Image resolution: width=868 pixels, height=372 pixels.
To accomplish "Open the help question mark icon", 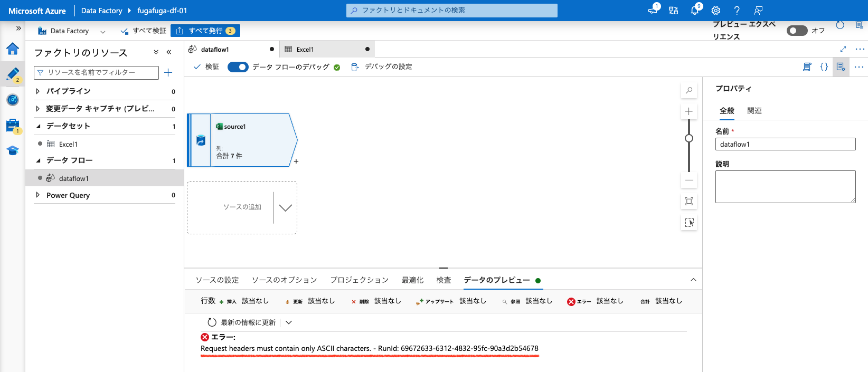I will pos(737,11).
